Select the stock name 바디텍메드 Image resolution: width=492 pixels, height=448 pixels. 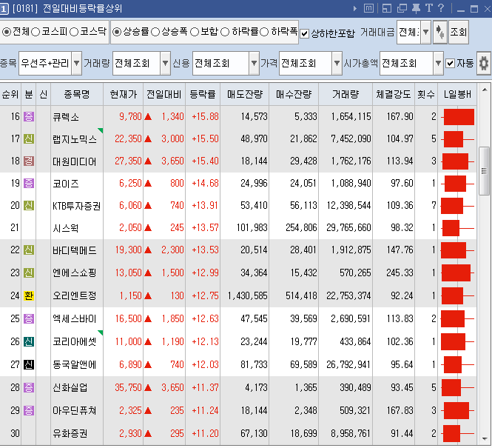(75, 250)
